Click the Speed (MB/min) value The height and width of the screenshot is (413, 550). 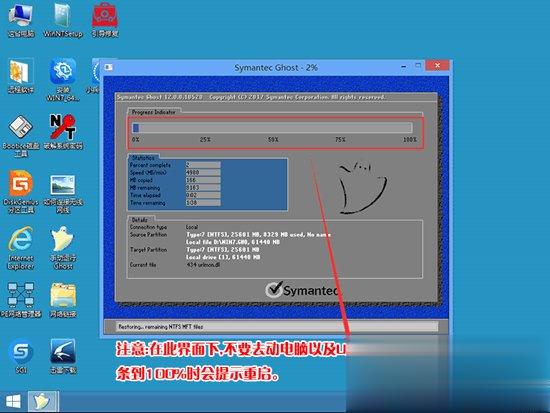coord(203,173)
